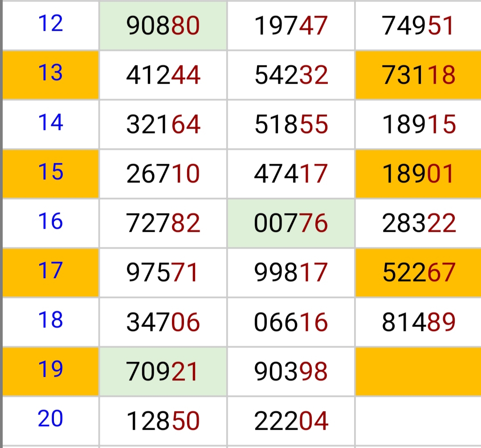Select cell with value 32164

(x=163, y=125)
